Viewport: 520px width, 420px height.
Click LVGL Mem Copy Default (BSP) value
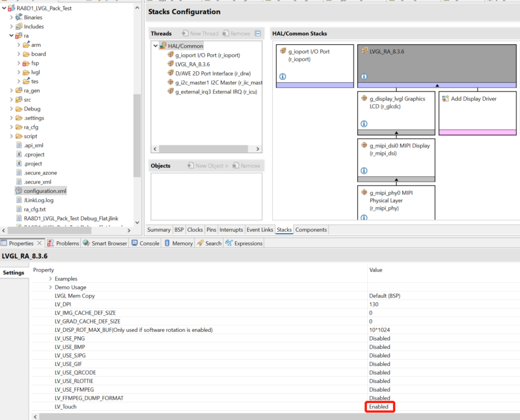(385, 296)
